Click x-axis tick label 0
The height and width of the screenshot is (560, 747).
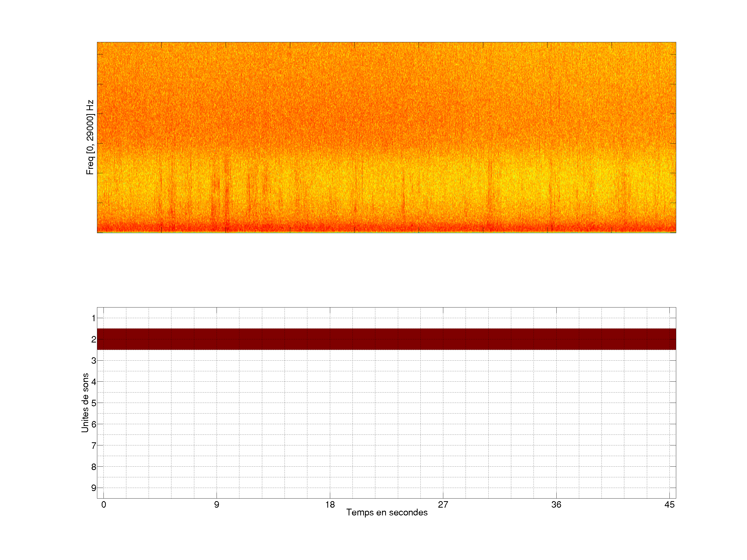pos(104,505)
